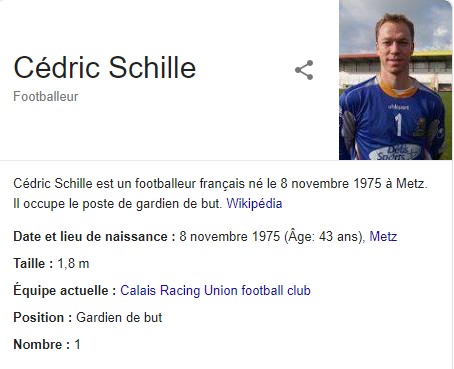The image size is (454, 369).
Task: Follow the Metz birthplace link
Action: 383,236
